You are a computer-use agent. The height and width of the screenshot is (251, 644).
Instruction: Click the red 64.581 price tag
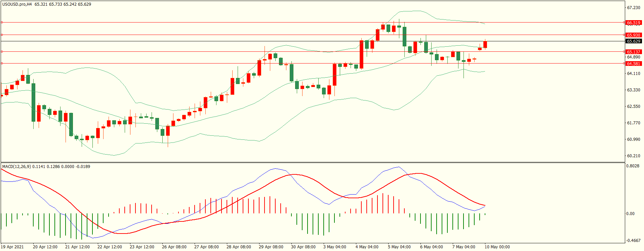(x=633, y=64)
